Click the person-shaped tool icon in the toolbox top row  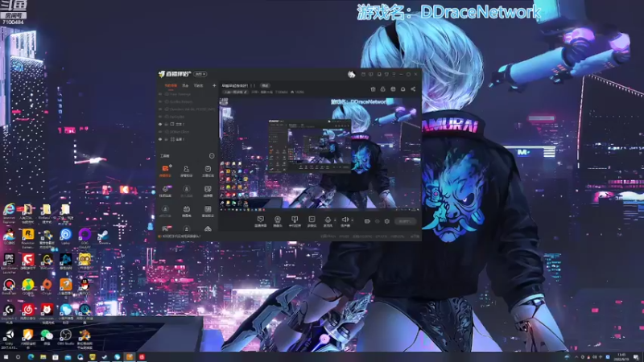187,170
